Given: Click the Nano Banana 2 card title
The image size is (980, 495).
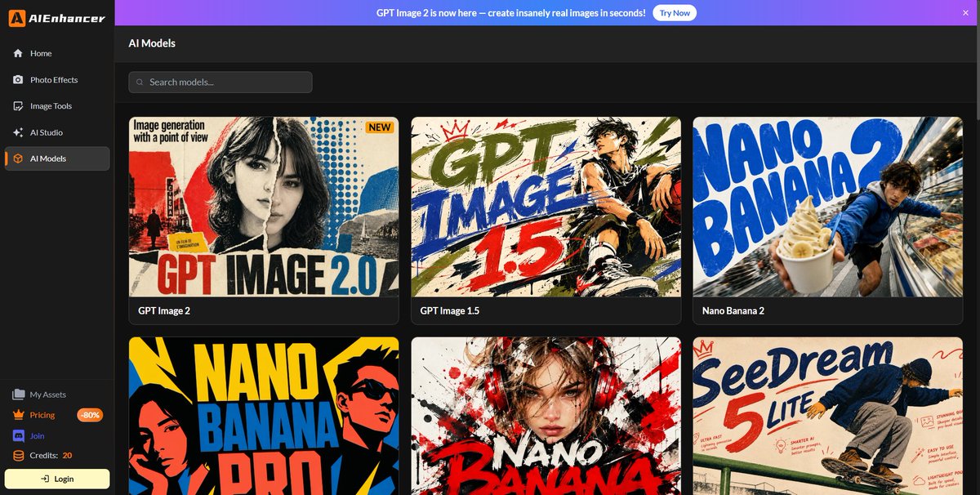Looking at the screenshot, I should [733, 311].
